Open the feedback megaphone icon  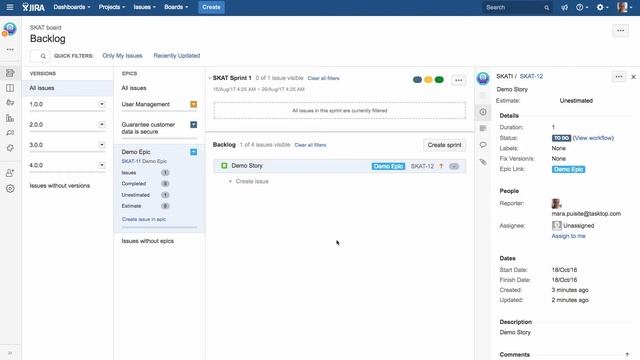tap(564, 7)
